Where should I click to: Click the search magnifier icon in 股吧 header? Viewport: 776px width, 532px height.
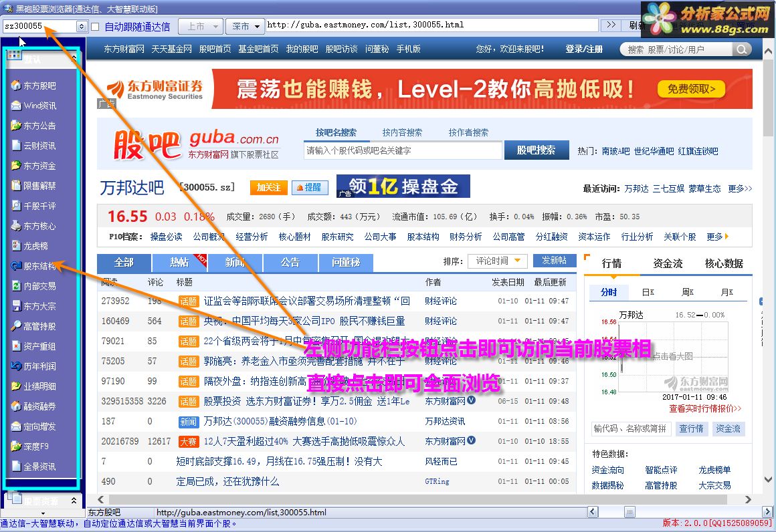point(741,49)
